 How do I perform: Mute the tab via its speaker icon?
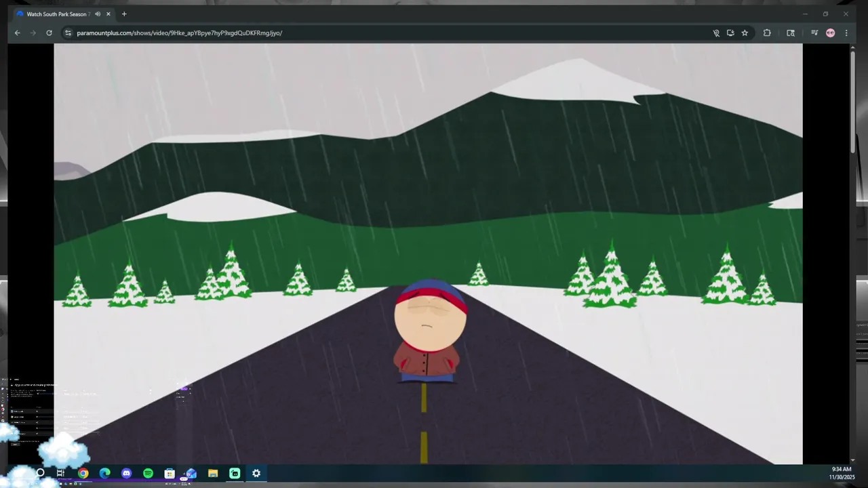(98, 14)
